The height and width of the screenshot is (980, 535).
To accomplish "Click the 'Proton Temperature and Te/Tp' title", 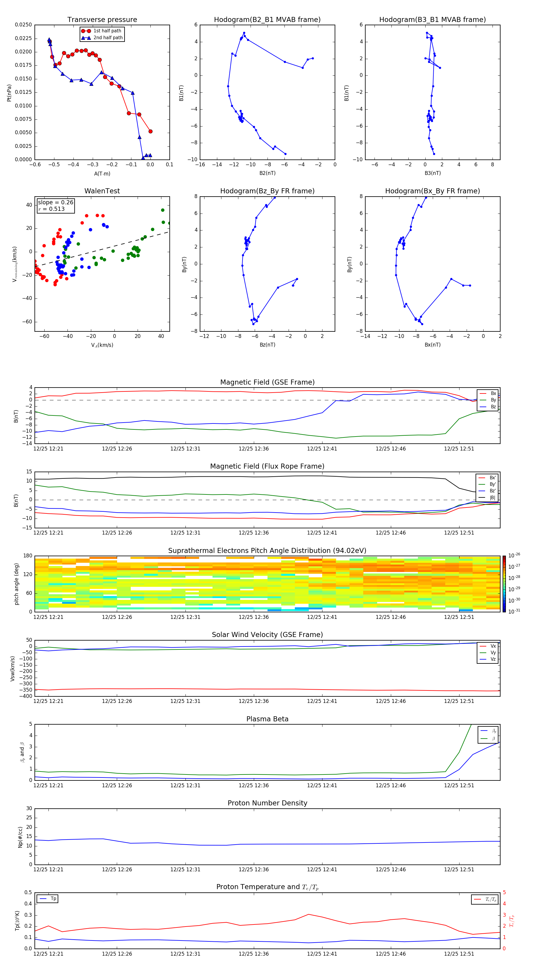I will [x=267, y=887].
